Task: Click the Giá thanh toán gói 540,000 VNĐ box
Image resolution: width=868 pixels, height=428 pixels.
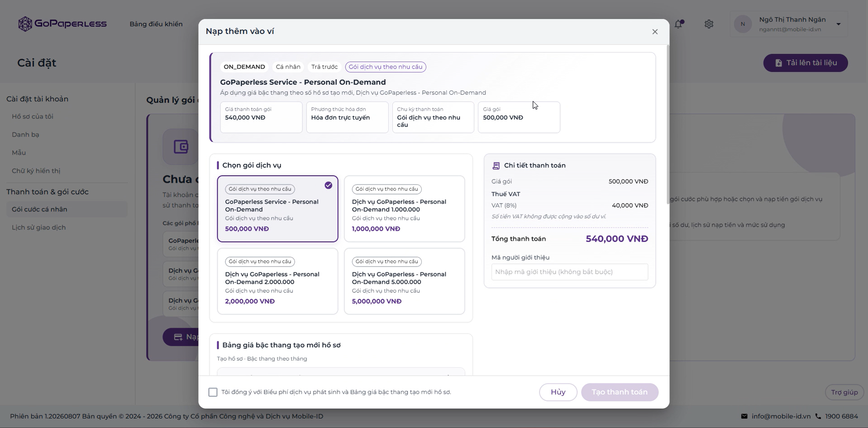Action: tap(261, 117)
